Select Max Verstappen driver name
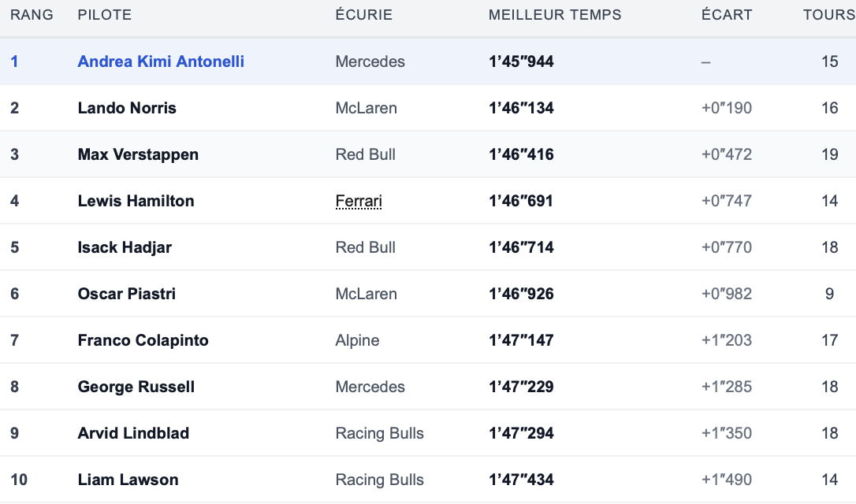Viewport: 856px width, 504px height. [138, 154]
